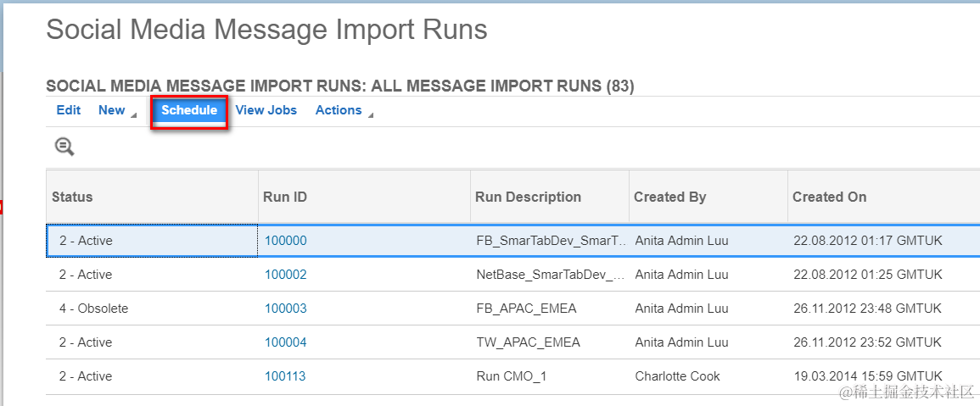Open Run ID 100003 link

coord(285,309)
